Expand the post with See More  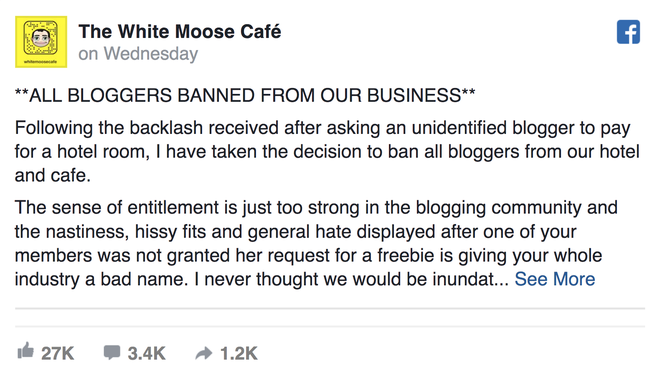pos(555,279)
